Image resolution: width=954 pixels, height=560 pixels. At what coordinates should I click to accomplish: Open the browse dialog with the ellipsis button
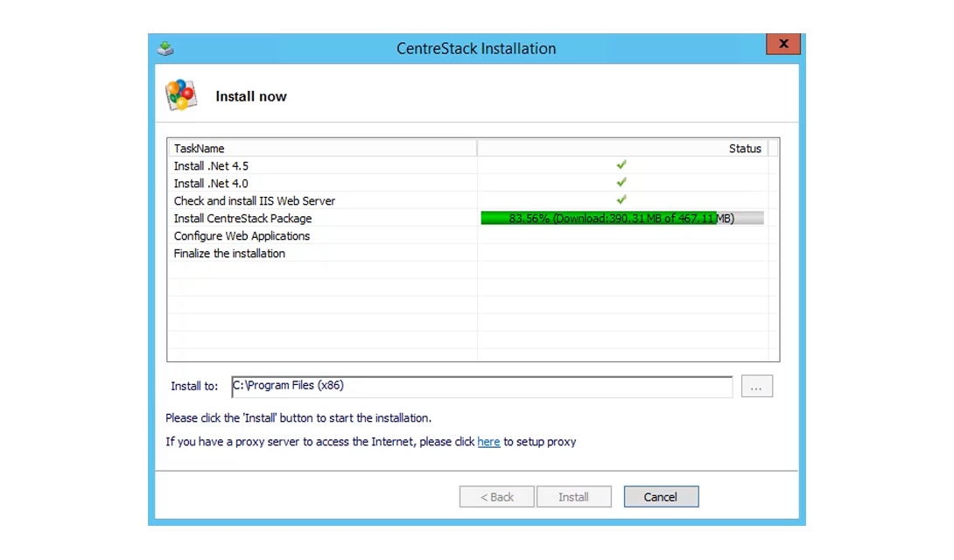click(x=757, y=386)
